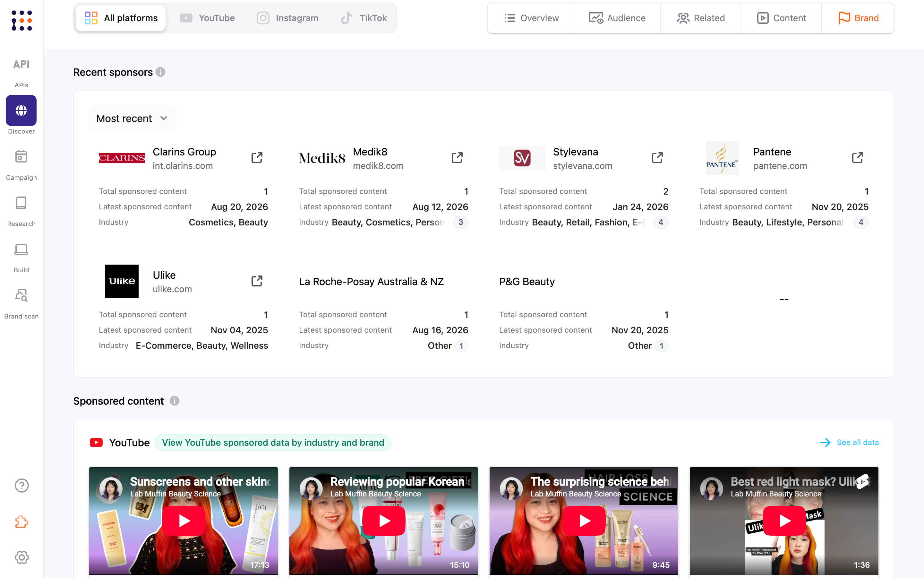Open the Brand scan tool
Viewport: 924px width, 578px height.
point(21,303)
